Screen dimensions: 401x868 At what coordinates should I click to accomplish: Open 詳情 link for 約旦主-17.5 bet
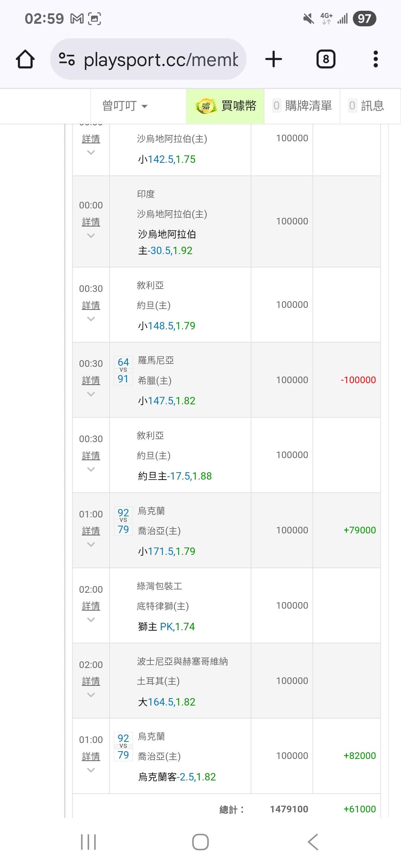pyautogui.click(x=91, y=456)
